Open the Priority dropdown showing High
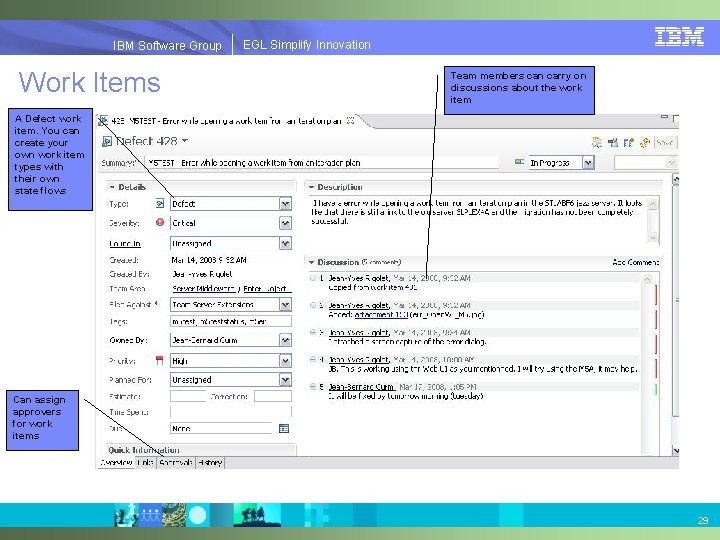The width and height of the screenshot is (720, 540). point(285,361)
